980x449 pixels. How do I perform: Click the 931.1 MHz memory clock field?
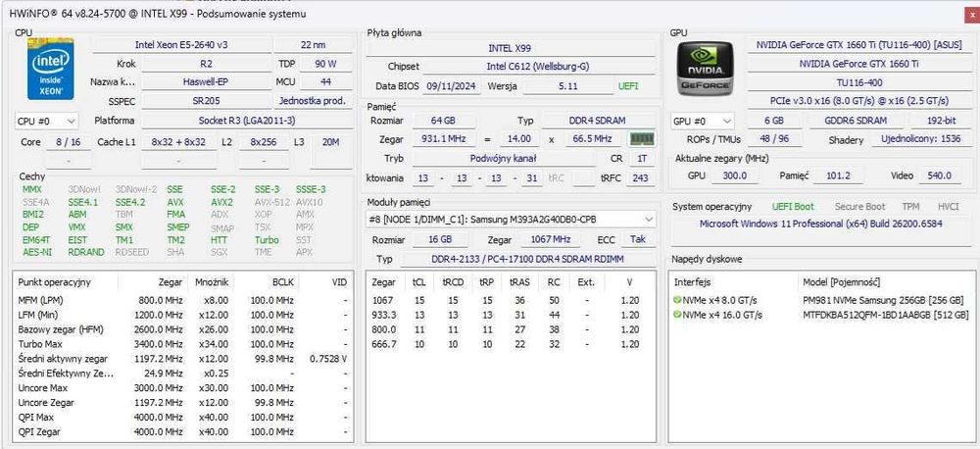point(443,139)
